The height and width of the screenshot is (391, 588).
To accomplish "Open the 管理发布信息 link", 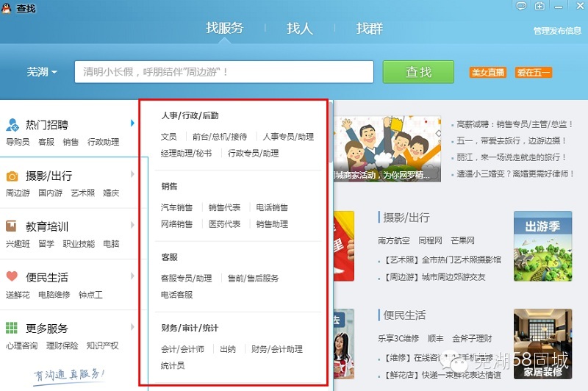I will tap(556, 31).
